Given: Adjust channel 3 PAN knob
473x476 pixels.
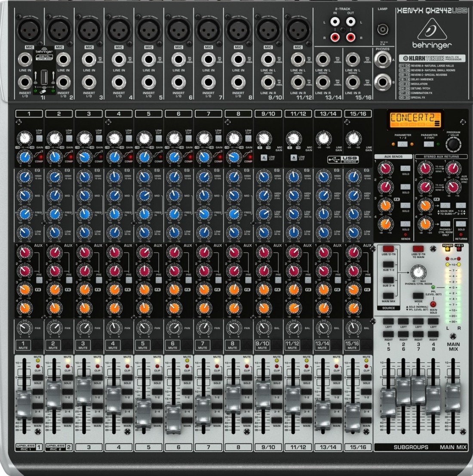Looking at the screenshot, I should click(x=85, y=328).
